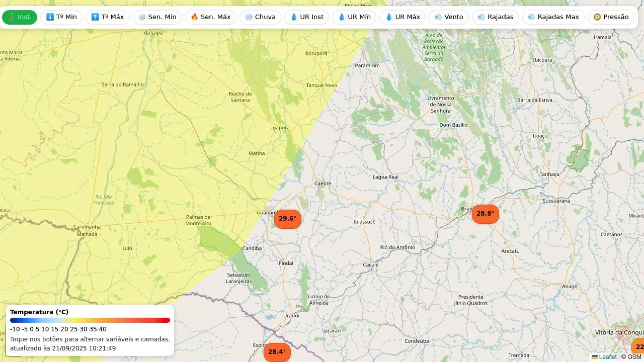The image size is (644, 362).
Task: Click the orange marker near Vitória da Conquista
Action: (638, 347)
